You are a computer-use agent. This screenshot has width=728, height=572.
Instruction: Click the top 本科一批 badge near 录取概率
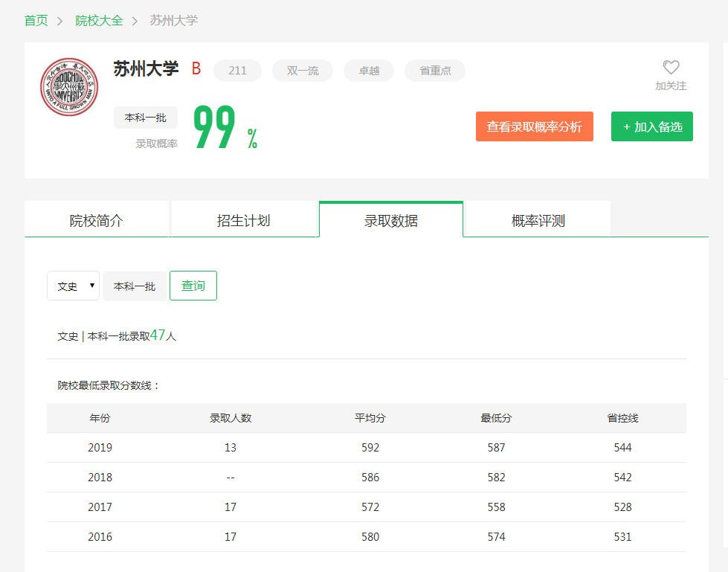tap(145, 118)
